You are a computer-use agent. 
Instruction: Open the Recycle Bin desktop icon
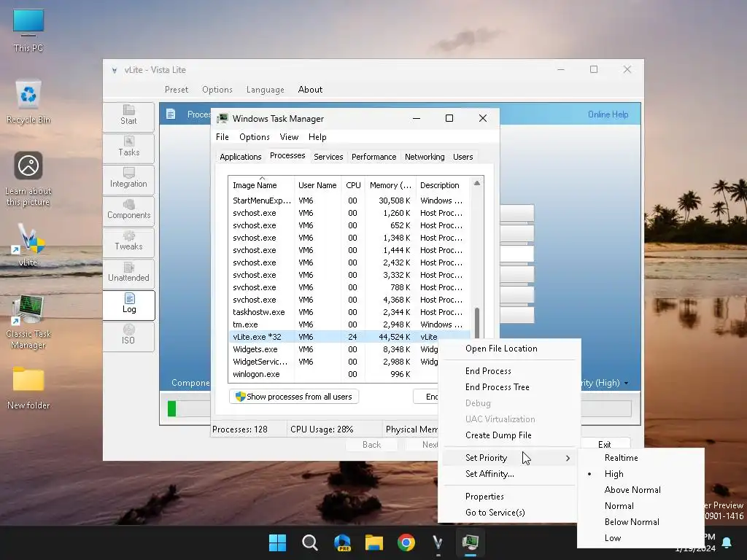click(28, 101)
